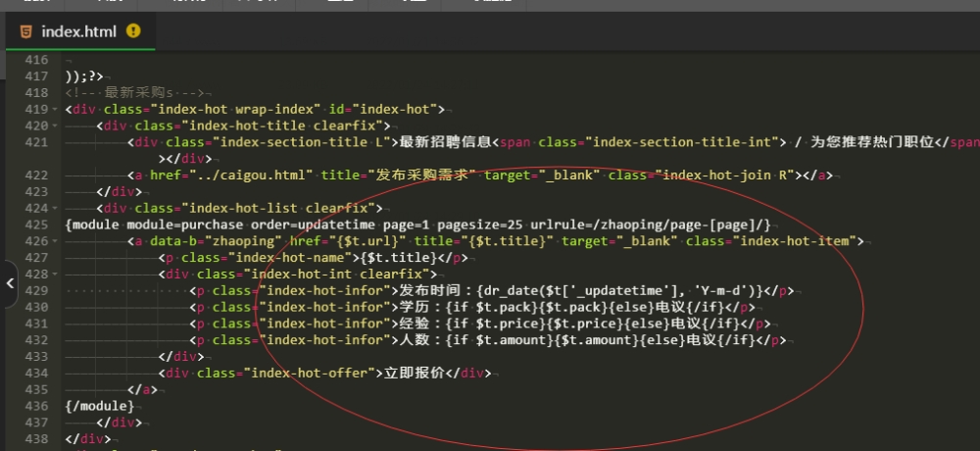Click urlrule=/zhaoping/page-[page]/ text

click(650, 225)
